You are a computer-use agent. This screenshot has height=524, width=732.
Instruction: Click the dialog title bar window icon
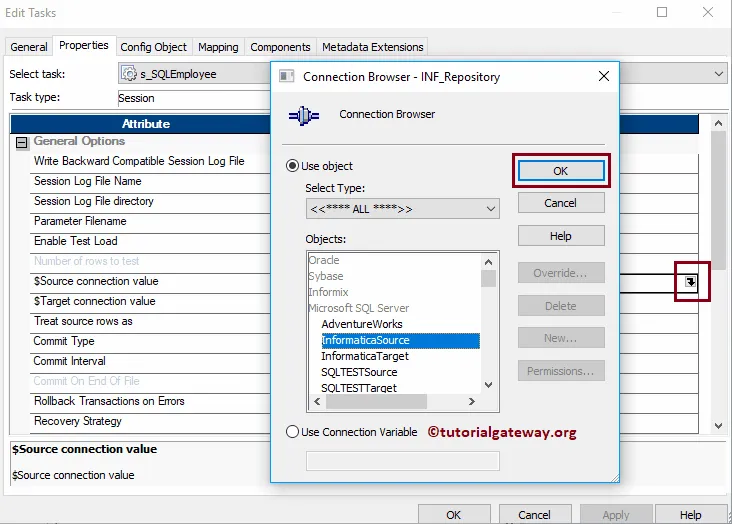[286, 76]
